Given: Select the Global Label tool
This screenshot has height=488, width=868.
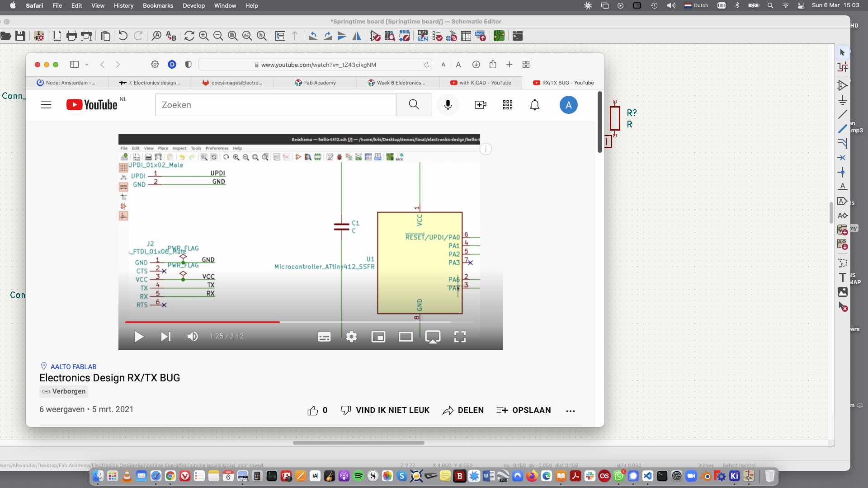Looking at the screenshot, I should [842, 201].
